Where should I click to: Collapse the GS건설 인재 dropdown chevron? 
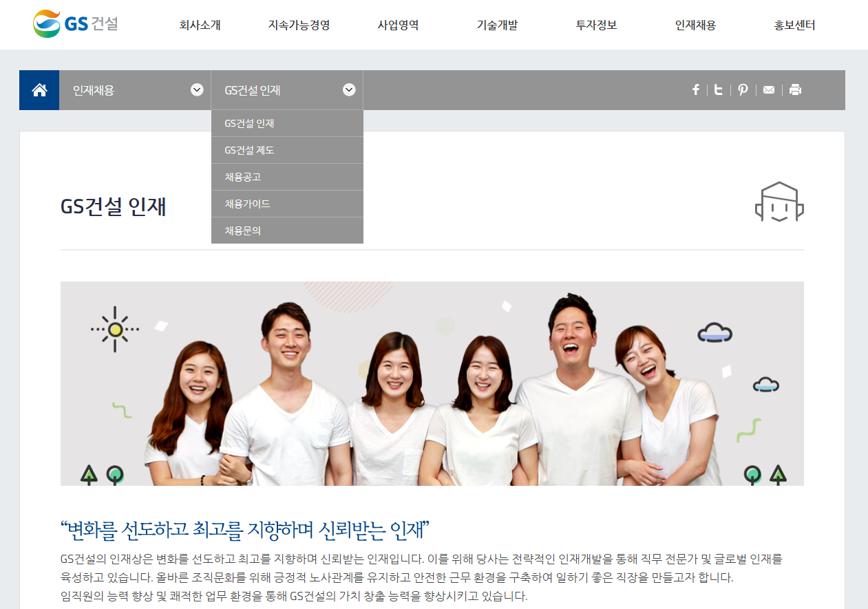coord(348,89)
